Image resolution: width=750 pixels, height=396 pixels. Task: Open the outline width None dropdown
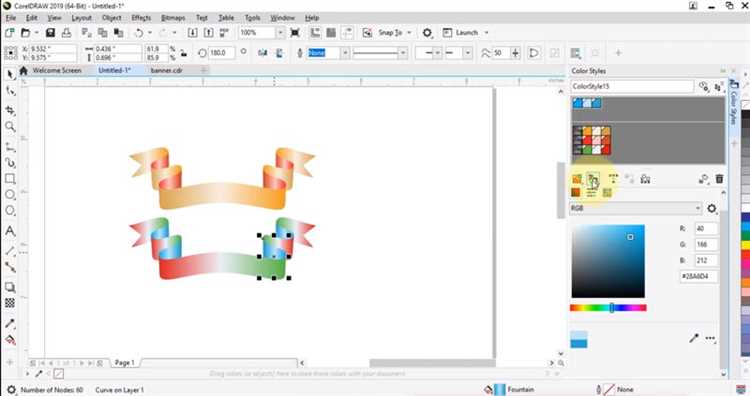345,53
